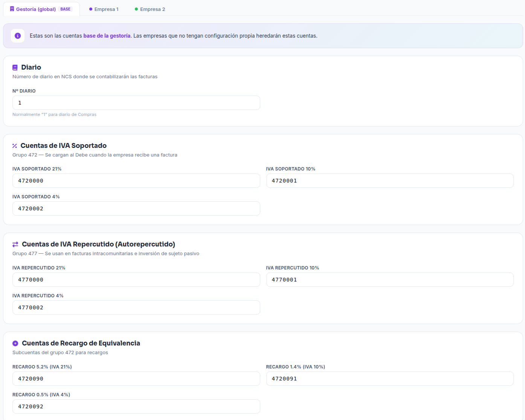The height and width of the screenshot is (420, 525).
Task: Click the info icon in the banner
Action: (18, 36)
